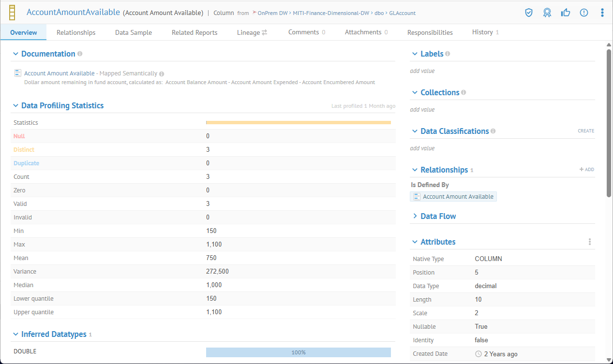Click the exclamation warning icon in header
The height and width of the screenshot is (364, 613).
[584, 13]
